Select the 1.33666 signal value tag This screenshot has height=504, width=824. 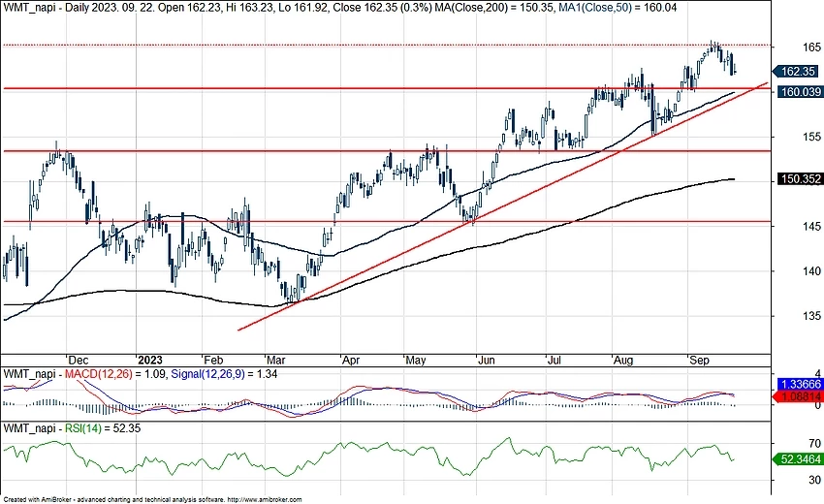pos(800,384)
